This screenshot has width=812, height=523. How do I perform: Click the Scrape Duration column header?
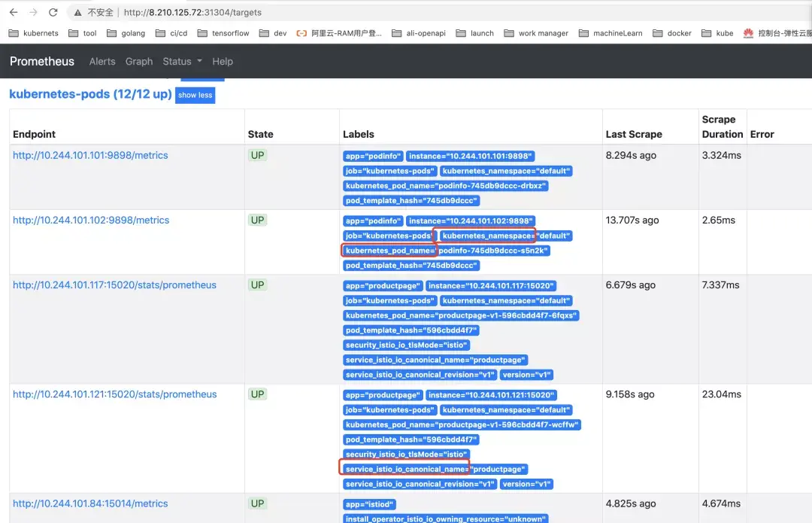point(723,127)
